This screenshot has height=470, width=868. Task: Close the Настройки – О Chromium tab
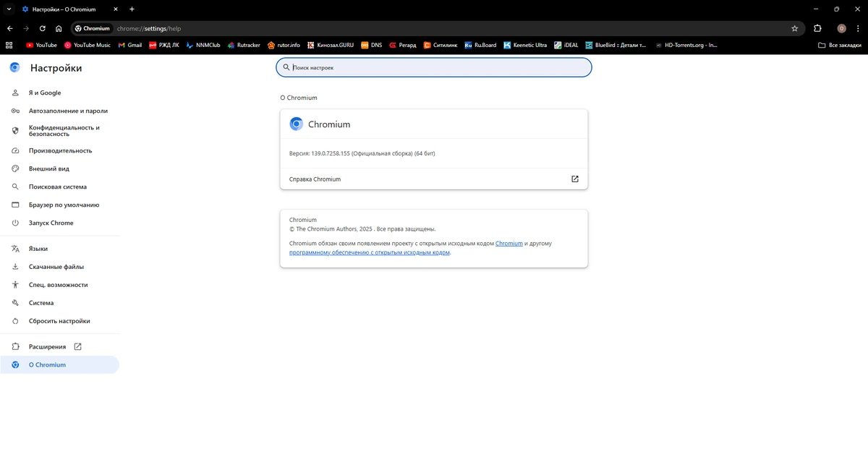(x=116, y=9)
